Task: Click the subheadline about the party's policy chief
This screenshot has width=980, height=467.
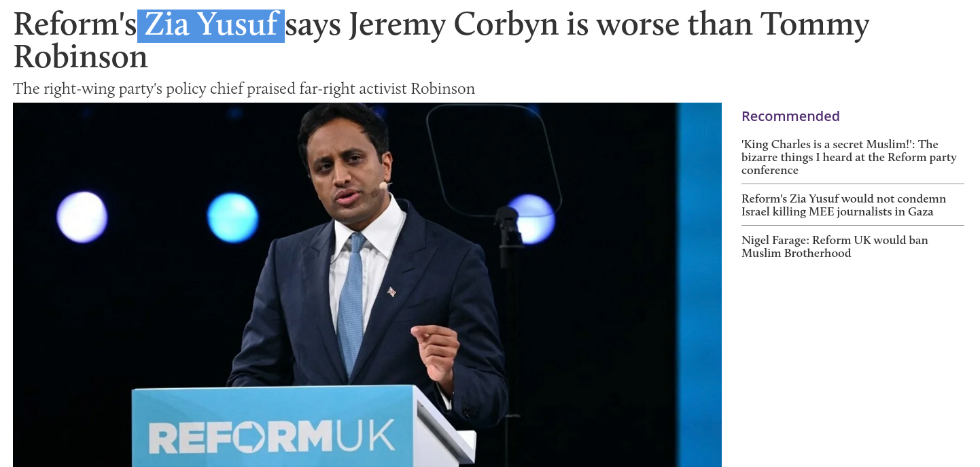Action: pos(244,88)
